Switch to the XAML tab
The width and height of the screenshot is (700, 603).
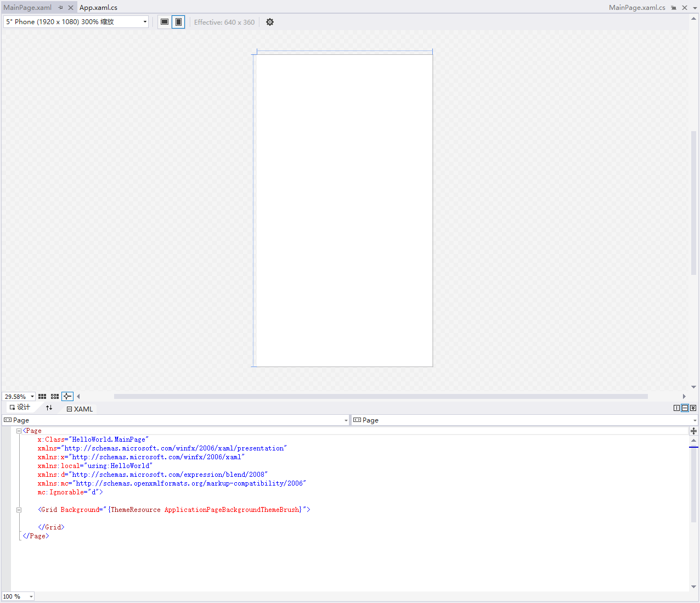coord(80,409)
